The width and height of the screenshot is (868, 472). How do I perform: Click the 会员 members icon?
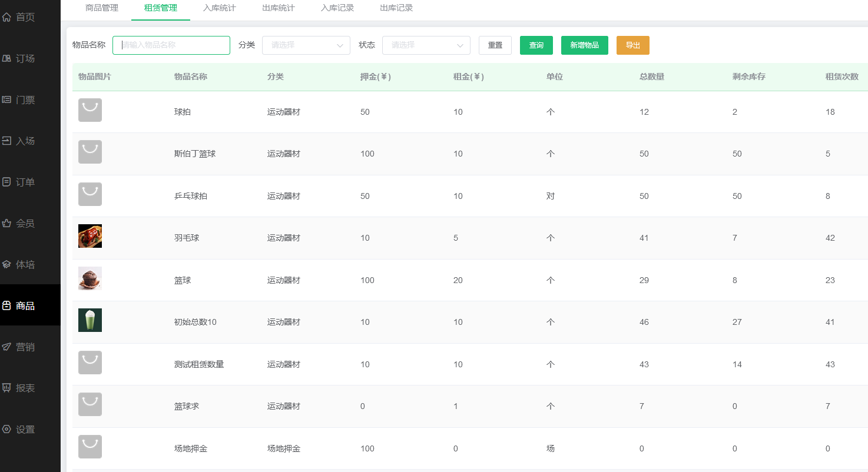7,224
